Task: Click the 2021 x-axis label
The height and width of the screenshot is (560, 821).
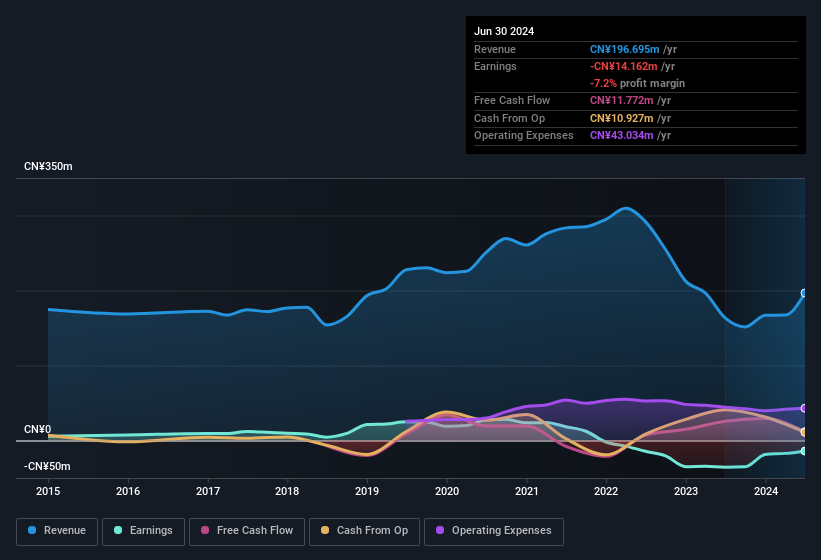Action: (527, 491)
